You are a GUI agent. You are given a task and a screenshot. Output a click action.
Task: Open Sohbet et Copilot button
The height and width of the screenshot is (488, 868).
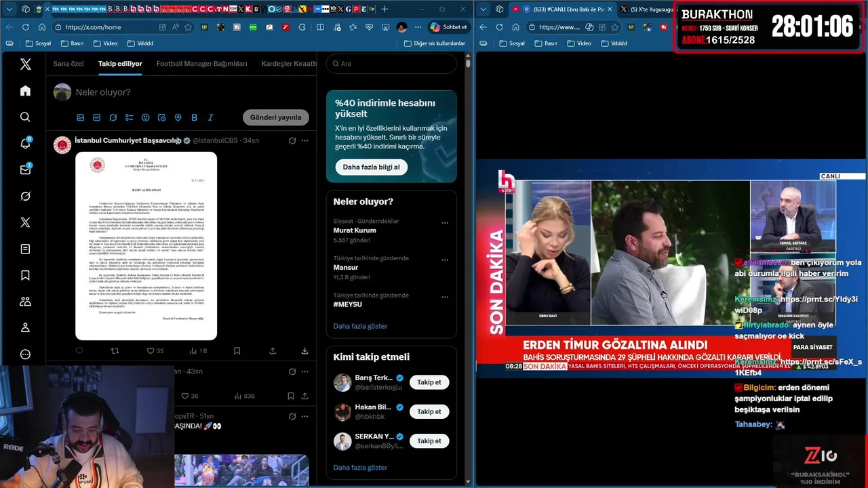click(x=449, y=27)
